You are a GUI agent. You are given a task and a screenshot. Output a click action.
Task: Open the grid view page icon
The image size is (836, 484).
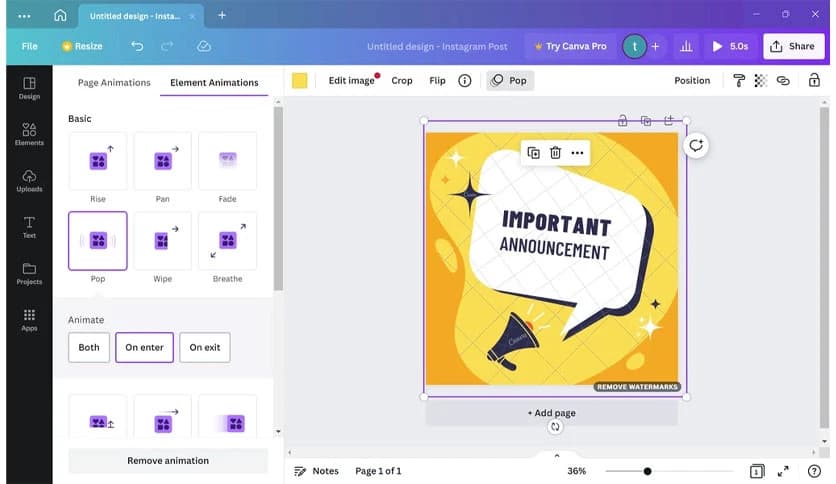757,471
